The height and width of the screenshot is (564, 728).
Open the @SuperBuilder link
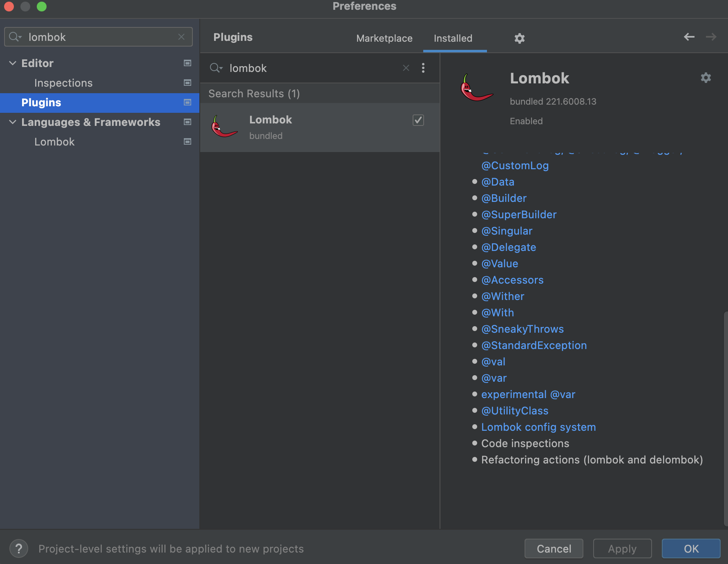[x=519, y=215]
